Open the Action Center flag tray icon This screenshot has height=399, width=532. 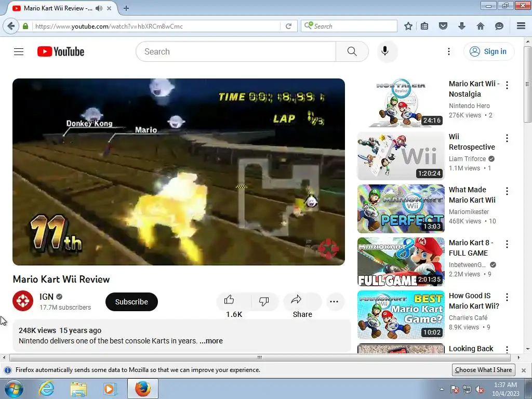[x=454, y=390]
